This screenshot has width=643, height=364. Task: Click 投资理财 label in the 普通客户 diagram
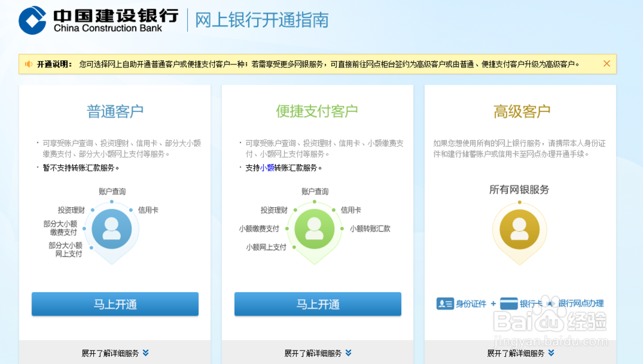pyautogui.click(x=71, y=210)
